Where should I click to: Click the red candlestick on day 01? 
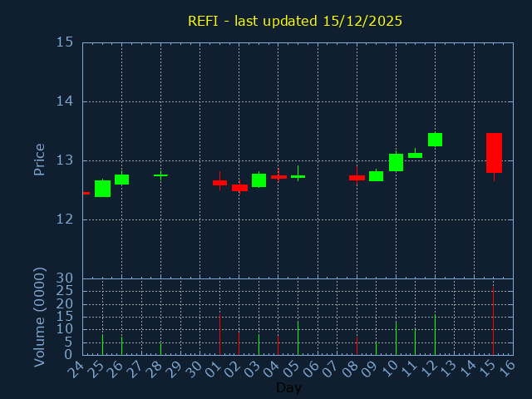click(x=219, y=183)
